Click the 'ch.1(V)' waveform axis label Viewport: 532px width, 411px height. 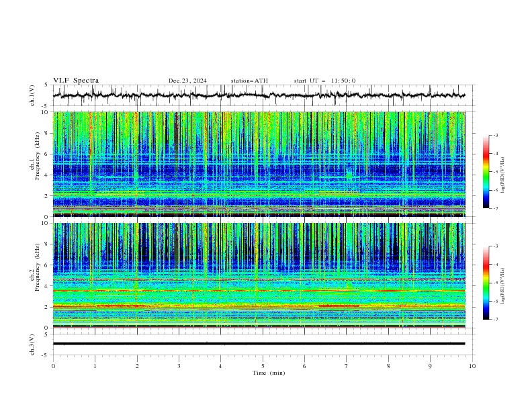(x=32, y=95)
